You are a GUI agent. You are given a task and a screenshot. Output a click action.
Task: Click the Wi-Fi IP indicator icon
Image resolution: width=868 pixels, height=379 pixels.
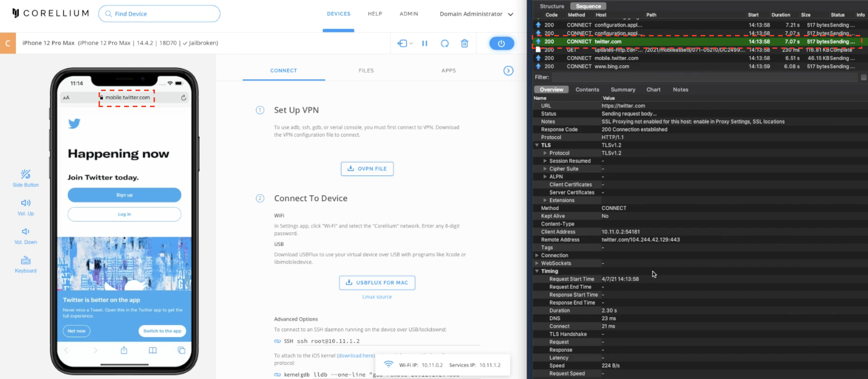point(388,365)
